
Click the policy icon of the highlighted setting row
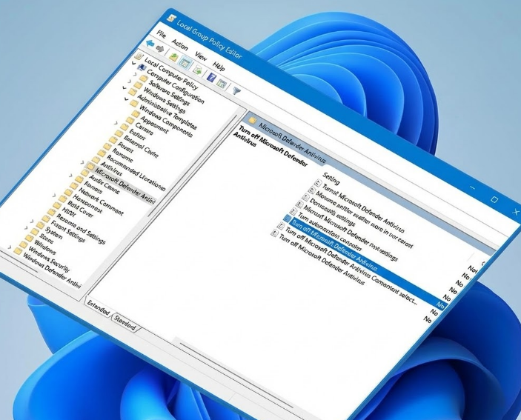coord(288,219)
